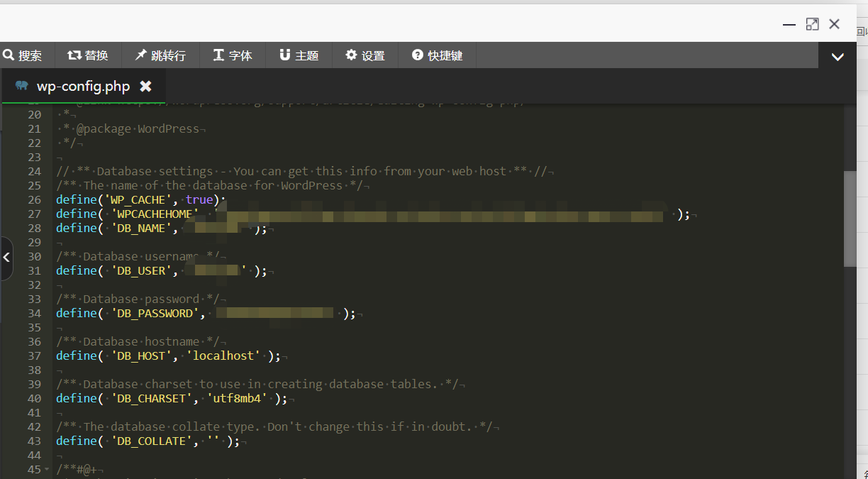Close the wp-config.php tab
The height and width of the screenshot is (479, 868).
coord(145,86)
